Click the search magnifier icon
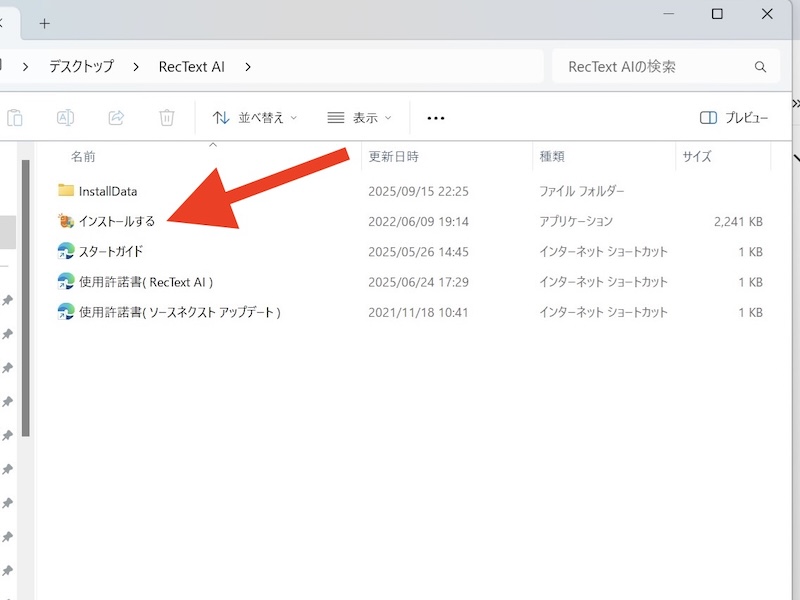The height and width of the screenshot is (600, 800). pos(761,66)
